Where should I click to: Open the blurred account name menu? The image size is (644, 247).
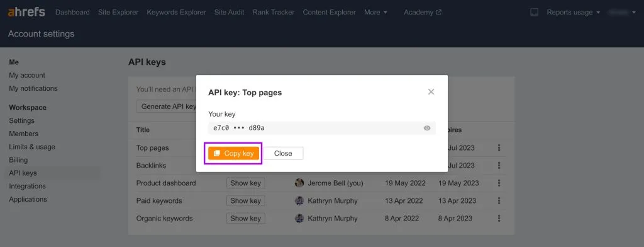(622, 13)
